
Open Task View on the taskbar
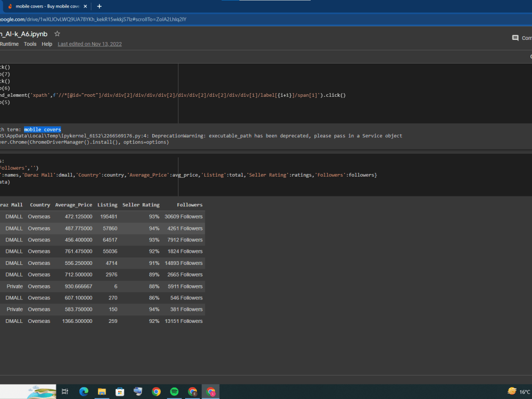click(x=65, y=392)
